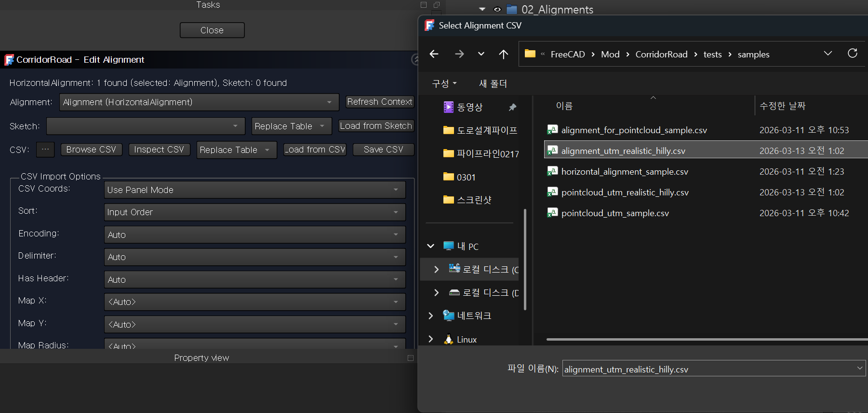The height and width of the screenshot is (413, 868).
Task: Sort files by 수정한 날짜 column
Action: point(782,106)
